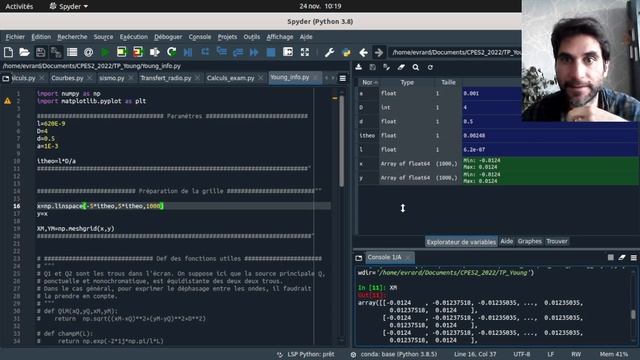This screenshot has height=360, width=640.
Task: Open Preferences via the wrench icon
Action: [329, 52]
